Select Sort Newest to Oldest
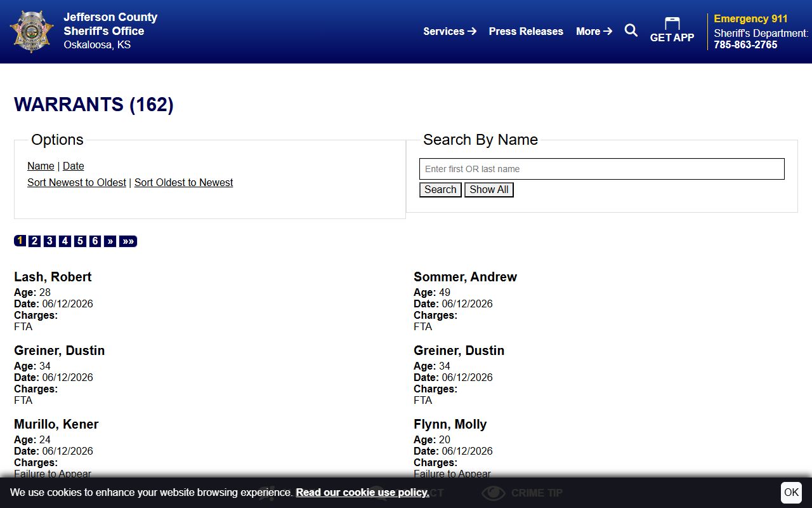The width and height of the screenshot is (812, 508). pyautogui.click(x=77, y=182)
